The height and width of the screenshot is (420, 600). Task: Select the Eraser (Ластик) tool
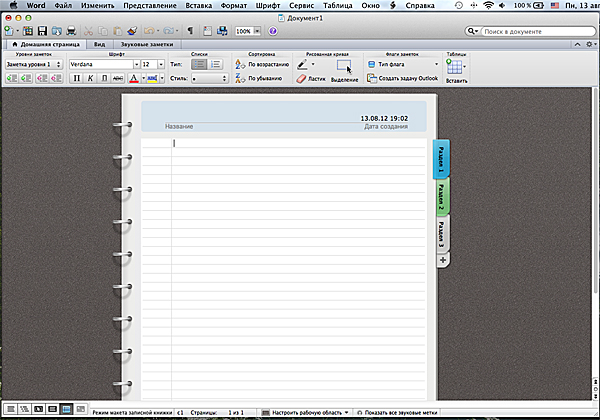pos(311,77)
